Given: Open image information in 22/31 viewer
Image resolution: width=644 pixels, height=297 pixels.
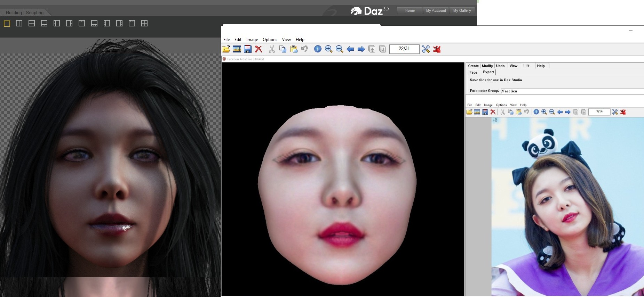Looking at the screenshot, I should click(x=318, y=49).
